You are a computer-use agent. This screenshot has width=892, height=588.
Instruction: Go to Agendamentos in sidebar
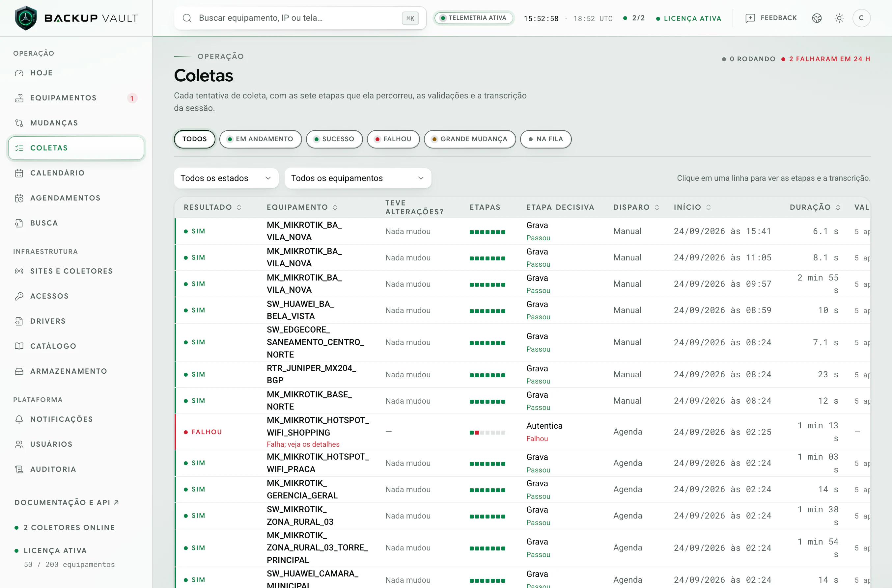coord(76,198)
